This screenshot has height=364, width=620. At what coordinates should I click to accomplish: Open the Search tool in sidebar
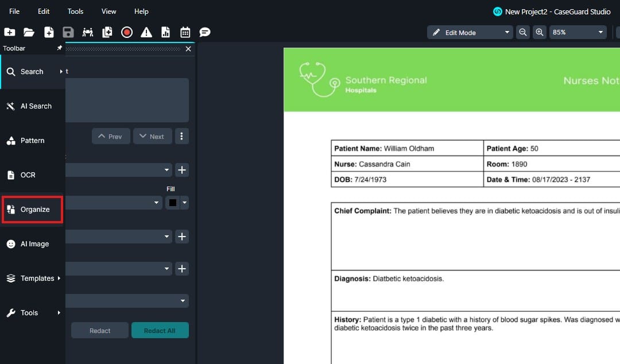point(32,72)
